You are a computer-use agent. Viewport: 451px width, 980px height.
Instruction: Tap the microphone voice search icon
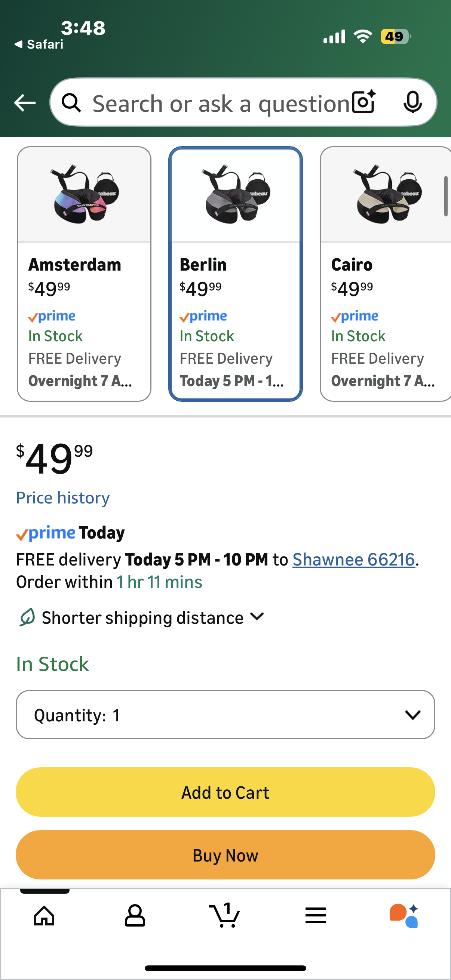(412, 102)
